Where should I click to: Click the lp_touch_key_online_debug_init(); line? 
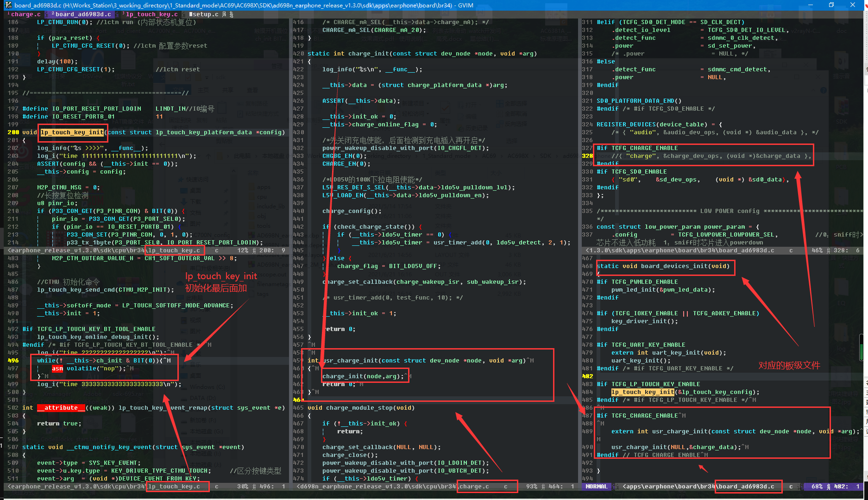pyautogui.click(x=98, y=337)
